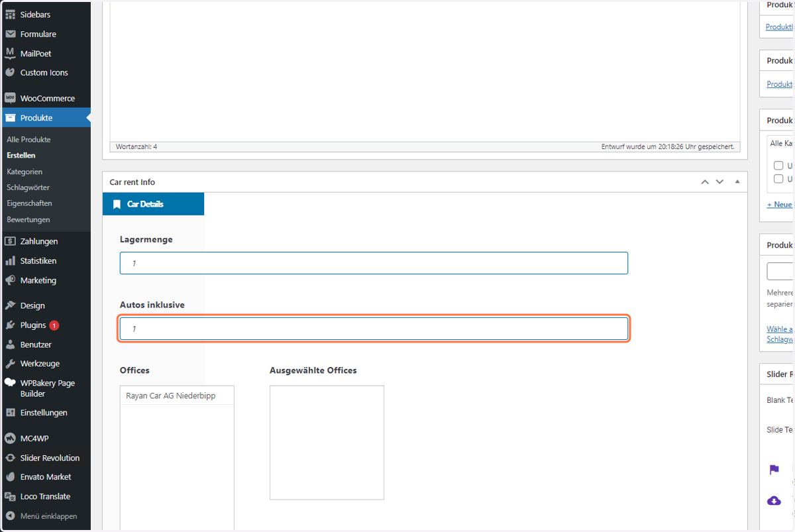Tick the first category checkbox under Alle Kategorien

point(778,166)
